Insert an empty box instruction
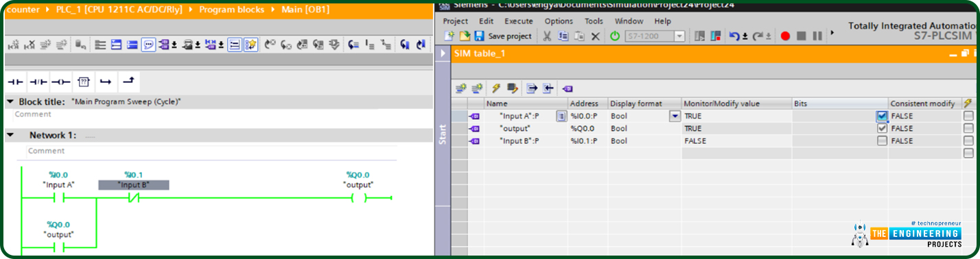 83,82
